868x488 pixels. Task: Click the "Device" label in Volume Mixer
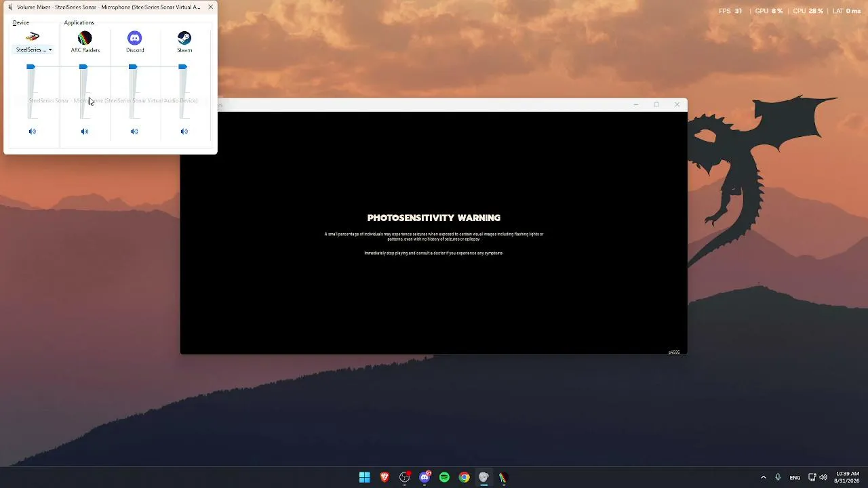pos(21,22)
